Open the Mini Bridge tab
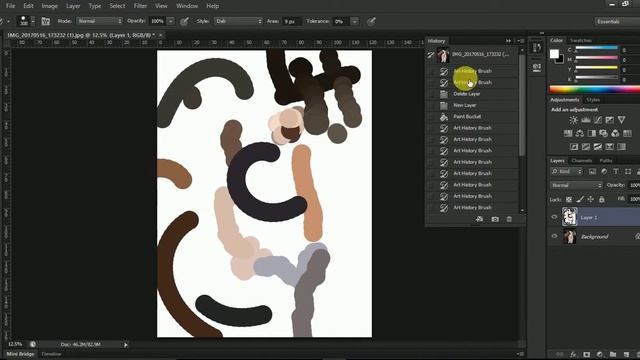Image resolution: width=640 pixels, height=360 pixels. [x=20, y=354]
